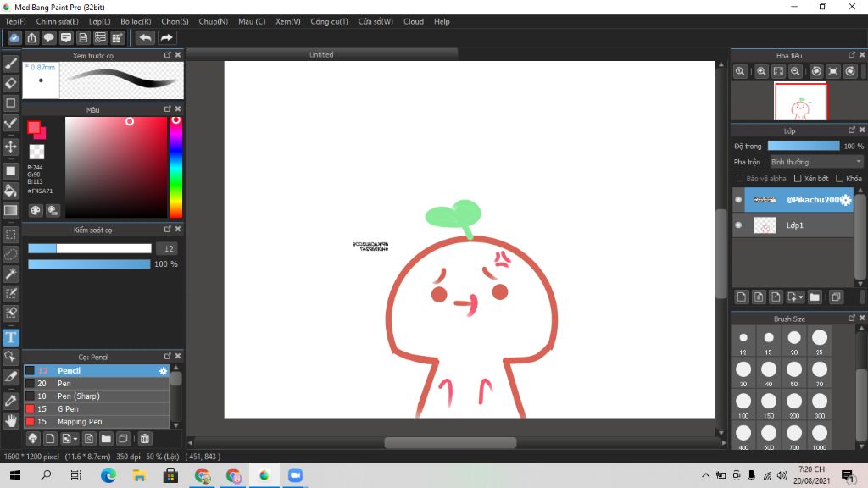Click the foreground red color swatch
Viewport: 868px width, 488px height.
coord(34,128)
